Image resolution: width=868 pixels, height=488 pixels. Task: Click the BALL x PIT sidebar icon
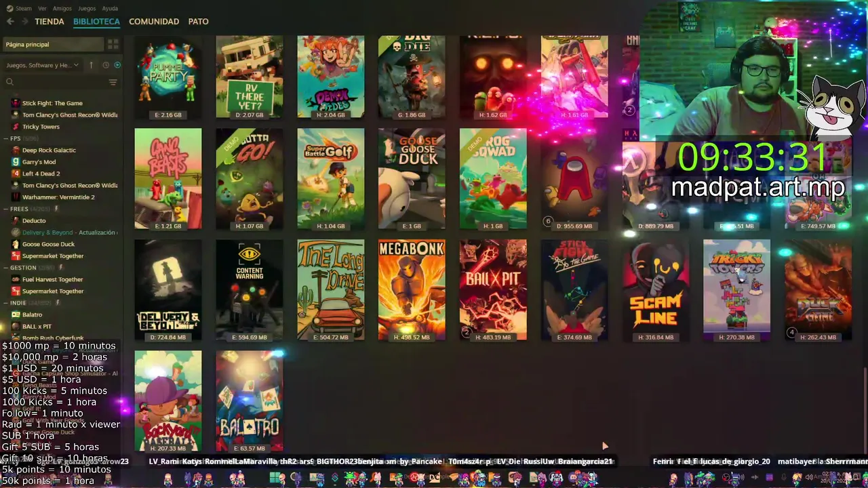[16, 326]
